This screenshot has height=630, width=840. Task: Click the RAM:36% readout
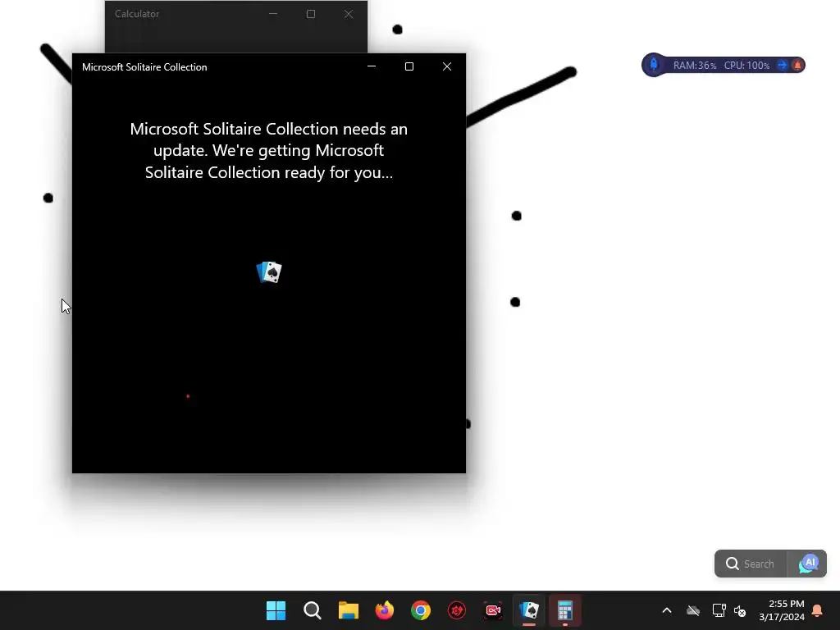point(694,66)
